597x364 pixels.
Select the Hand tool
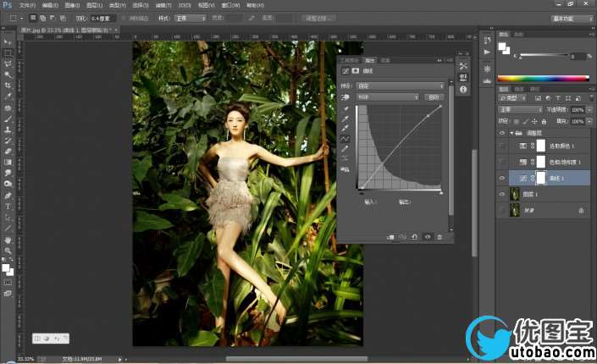pos(8,240)
